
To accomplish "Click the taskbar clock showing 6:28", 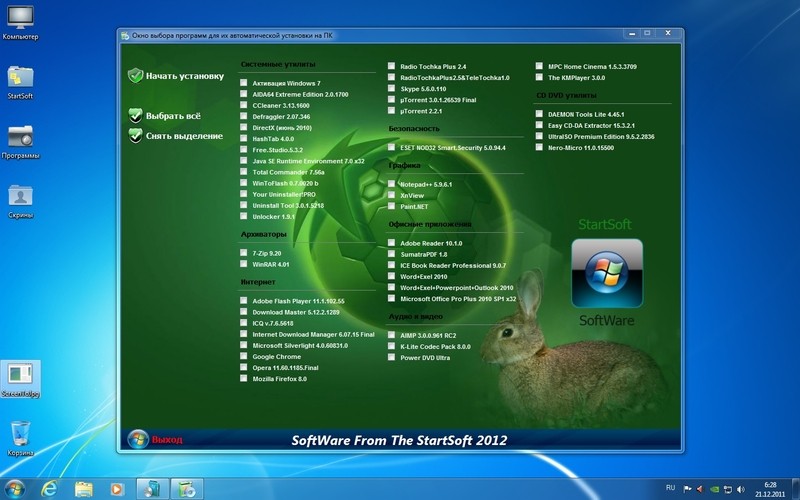I will pyautogui.click(x=770, y=489).
